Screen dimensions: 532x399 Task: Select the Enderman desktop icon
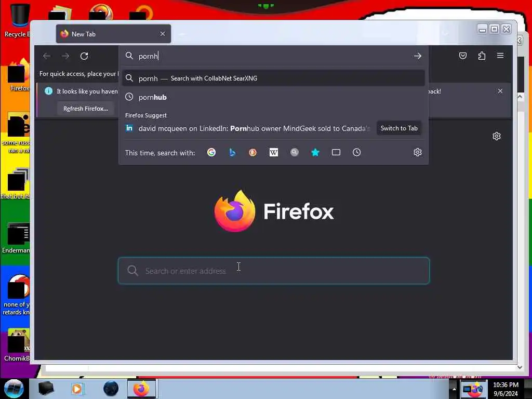tap(17, 238)
